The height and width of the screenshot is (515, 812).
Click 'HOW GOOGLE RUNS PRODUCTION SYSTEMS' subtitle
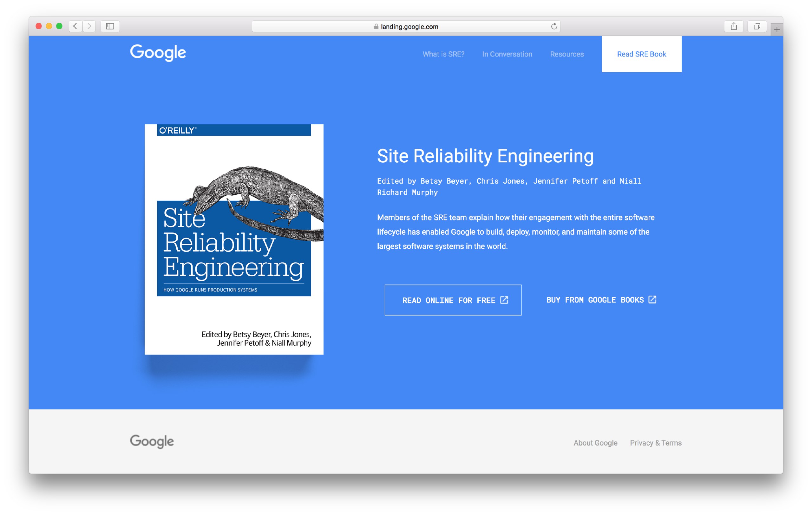tap(210, 290)
